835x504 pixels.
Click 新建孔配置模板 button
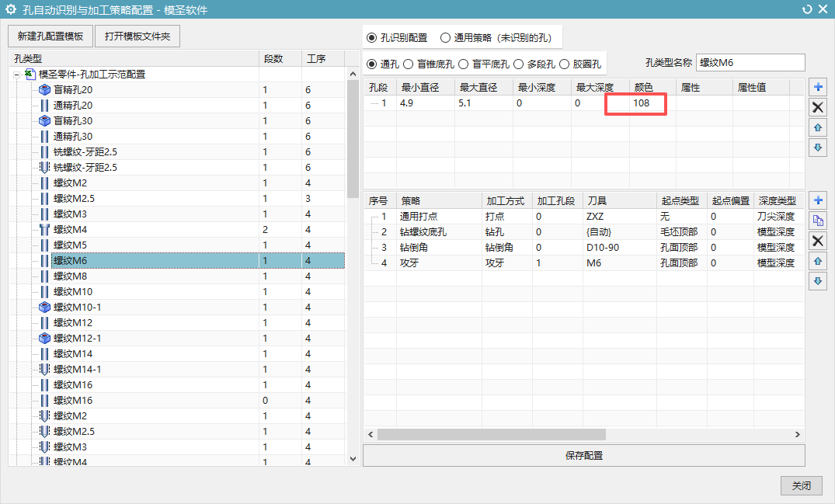tap(50, 36)
